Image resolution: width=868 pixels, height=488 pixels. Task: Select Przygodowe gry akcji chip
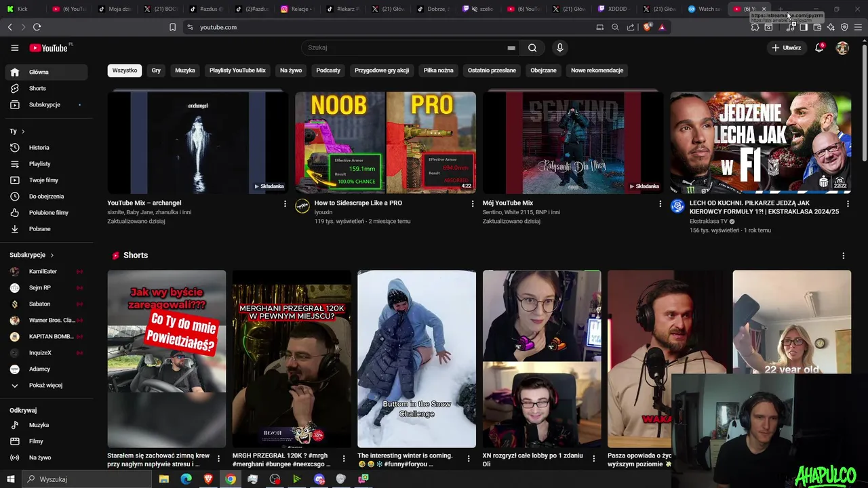(382, 70)
